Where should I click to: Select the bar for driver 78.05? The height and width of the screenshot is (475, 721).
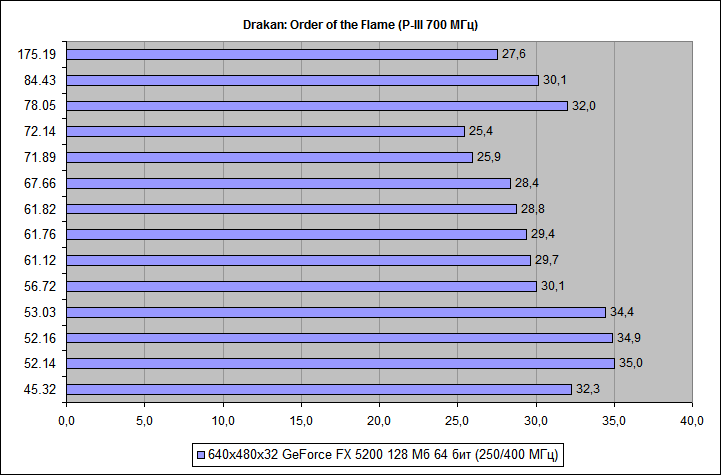click(x=317, y=106)
